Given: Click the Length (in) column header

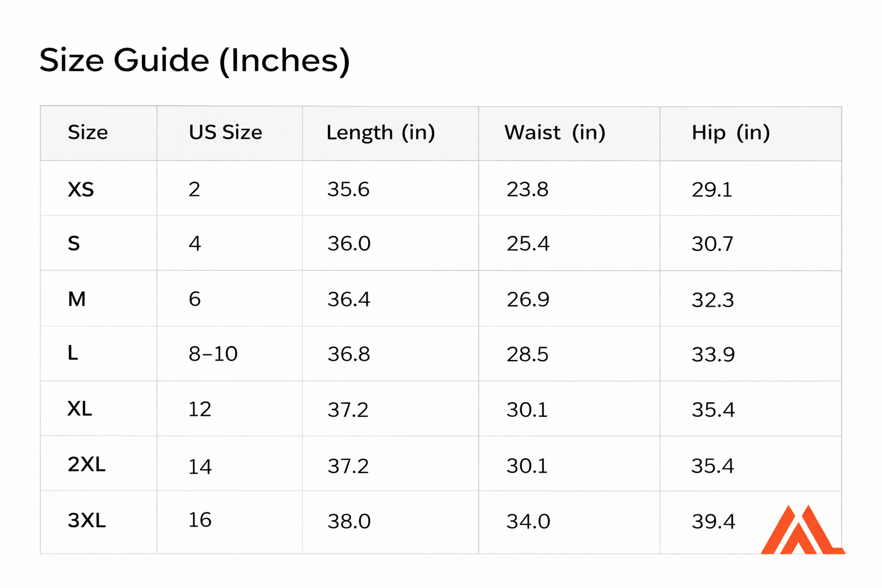Looking at the screenshot, I should 381,133.
